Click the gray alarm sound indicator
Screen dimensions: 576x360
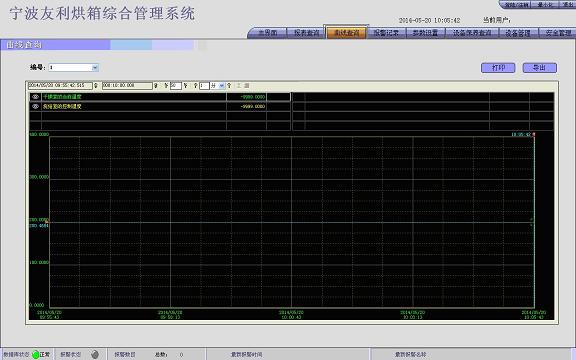tap(95, 354)
